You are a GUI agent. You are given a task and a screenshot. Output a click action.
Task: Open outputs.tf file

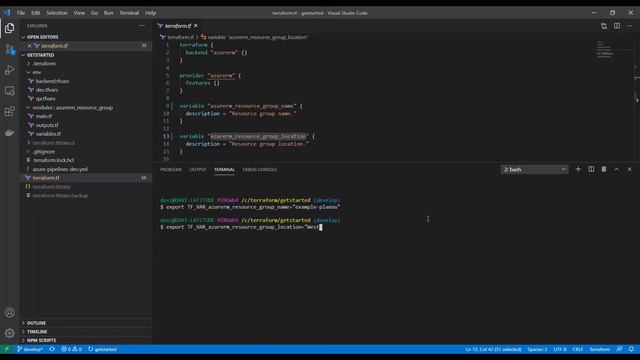(47, 125)
